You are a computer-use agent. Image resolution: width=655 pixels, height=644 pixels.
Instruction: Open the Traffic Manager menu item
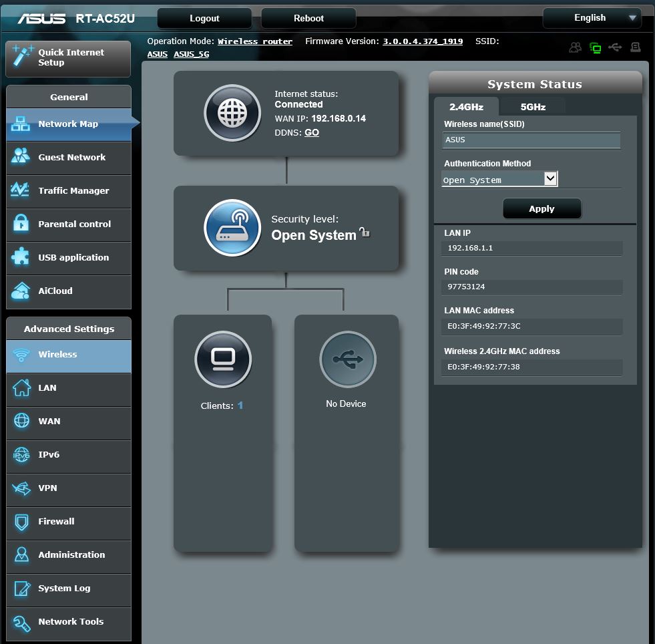pos(69,191)
